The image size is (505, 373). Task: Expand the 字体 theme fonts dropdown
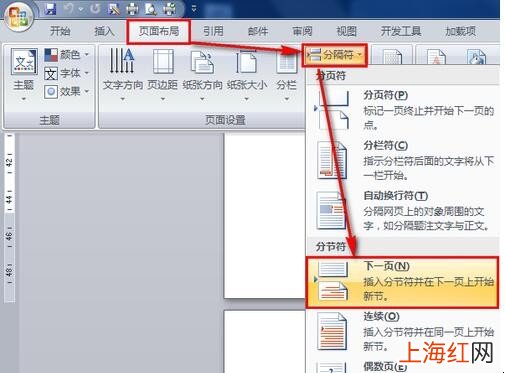67,73
